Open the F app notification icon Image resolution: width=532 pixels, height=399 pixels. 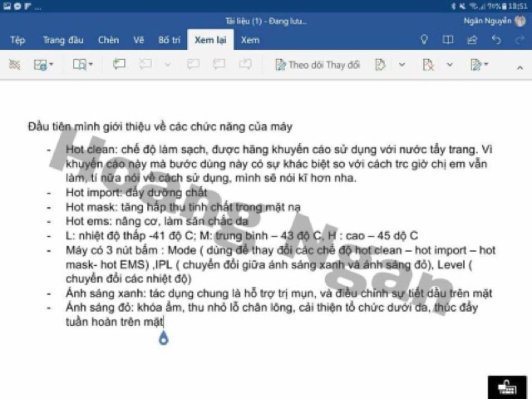(x=27, y=6)
